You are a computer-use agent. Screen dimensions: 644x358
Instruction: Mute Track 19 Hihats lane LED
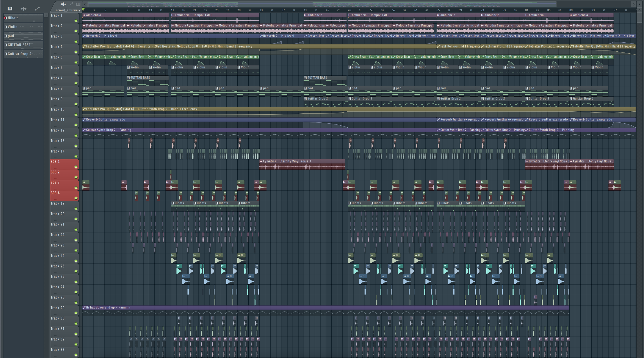coord(76,209)
